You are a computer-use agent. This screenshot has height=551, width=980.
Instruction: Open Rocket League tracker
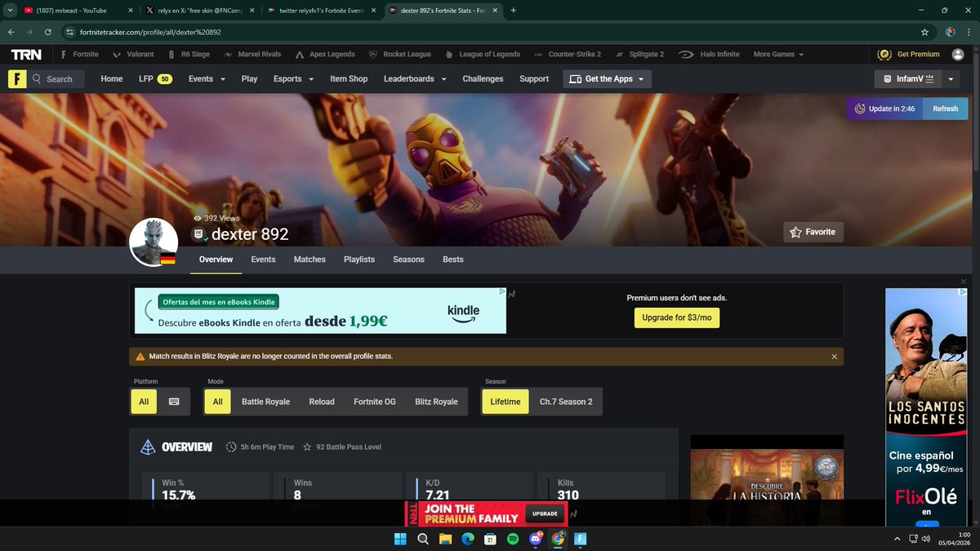tap(400, 54)
